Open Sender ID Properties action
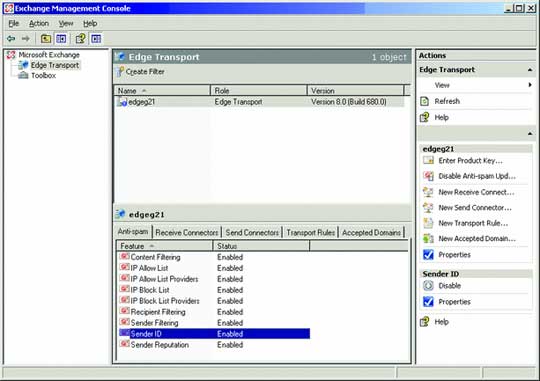Image resolution: width=540 pixels, height=381 pixels. [454, 302]
